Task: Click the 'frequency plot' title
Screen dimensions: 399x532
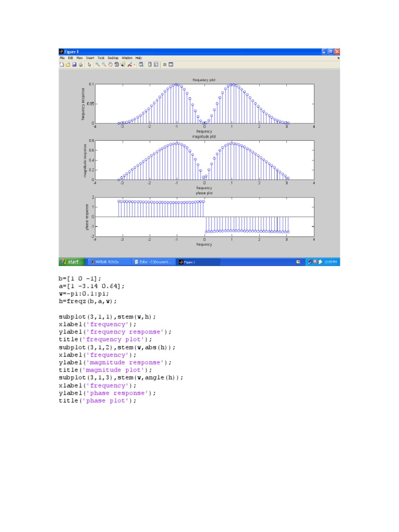Action: (x=204, y=80)
